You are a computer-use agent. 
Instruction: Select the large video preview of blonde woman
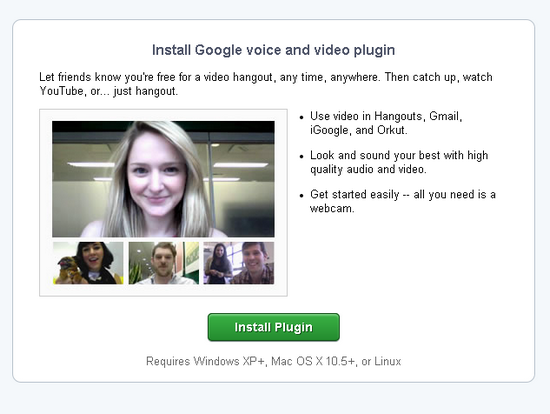point(163,179)
